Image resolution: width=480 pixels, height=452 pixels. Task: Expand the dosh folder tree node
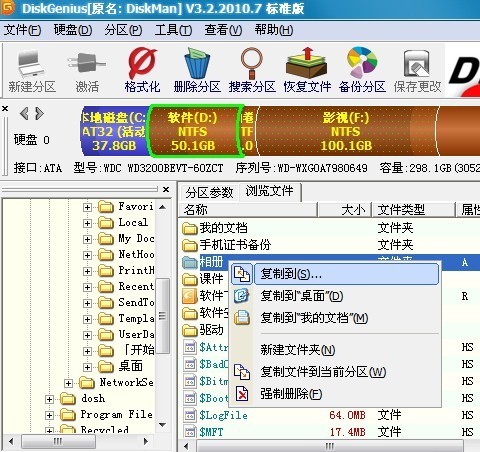click(49, 399)
